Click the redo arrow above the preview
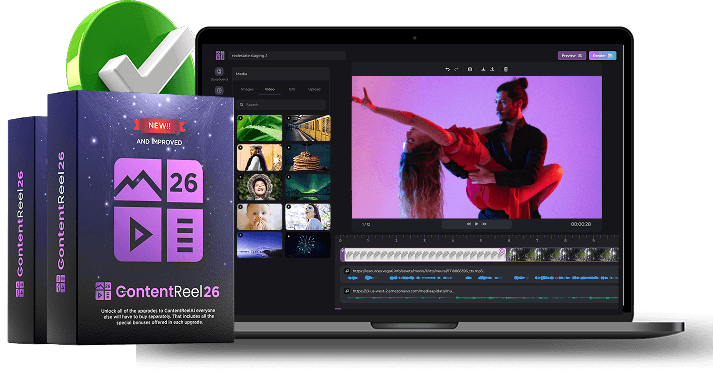The image size is (713, 382). click(x=456, y=69)
